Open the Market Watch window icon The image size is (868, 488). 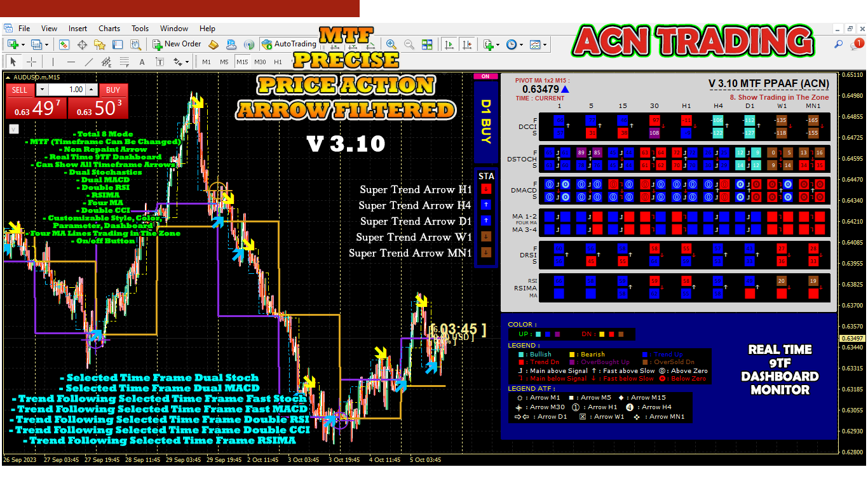point(64,44)
